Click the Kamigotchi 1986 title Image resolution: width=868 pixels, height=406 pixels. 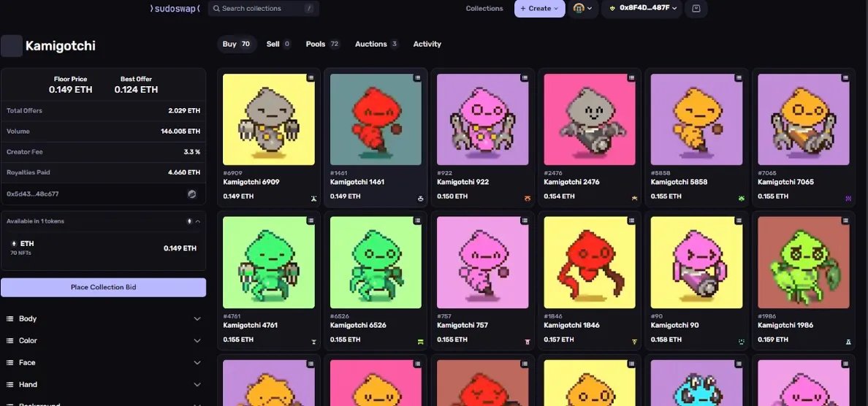point(786,325)
